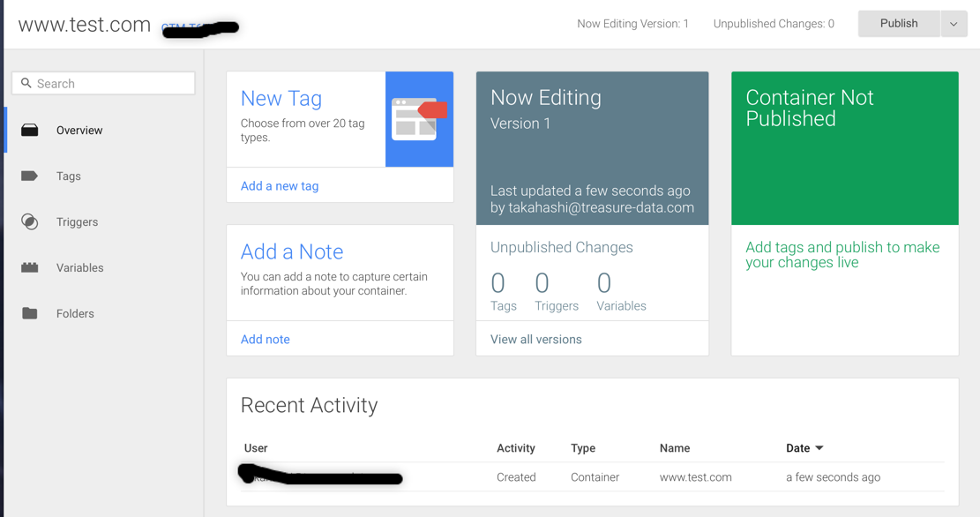The height and width of the screenshot is (517, 980).
Task: Click the Folders icon in sidebar
Action: [x=29, y=313]
